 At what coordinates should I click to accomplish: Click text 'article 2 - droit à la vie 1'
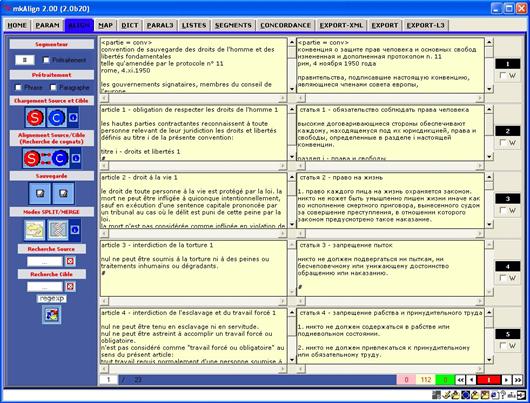pyautogui.click(x=139, y=177)
